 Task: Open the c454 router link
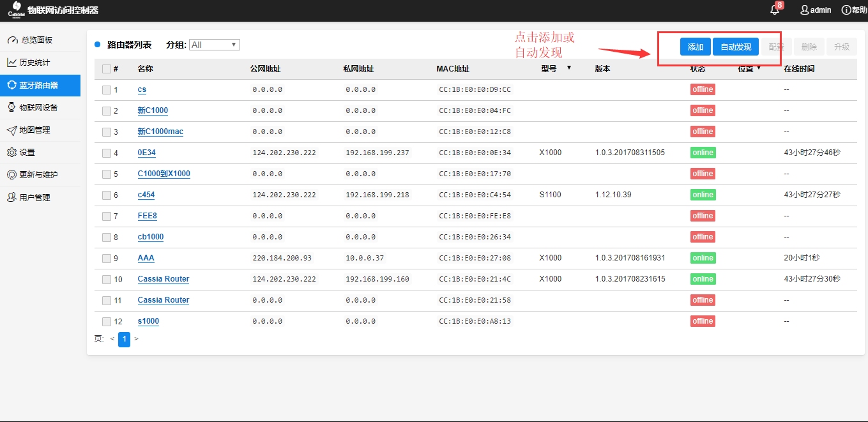[146, 195]
